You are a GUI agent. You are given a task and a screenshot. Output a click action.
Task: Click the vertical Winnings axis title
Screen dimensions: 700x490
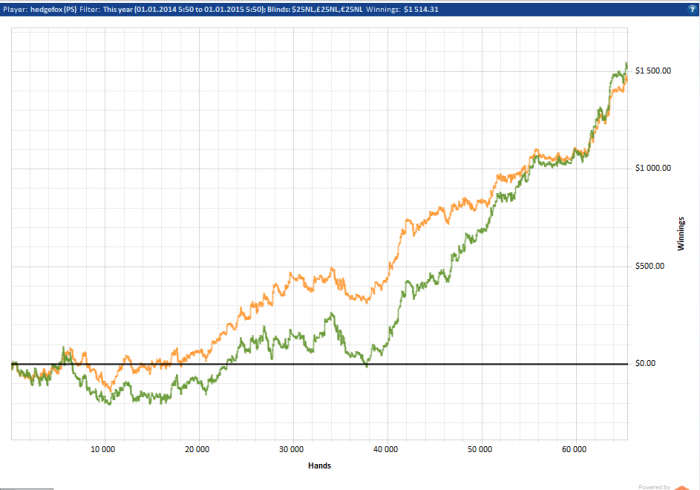[x=681, y=233]
